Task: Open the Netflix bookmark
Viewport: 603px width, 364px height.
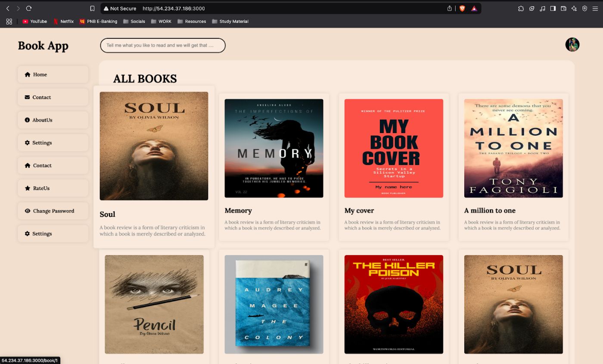Action: click(63, 21)
